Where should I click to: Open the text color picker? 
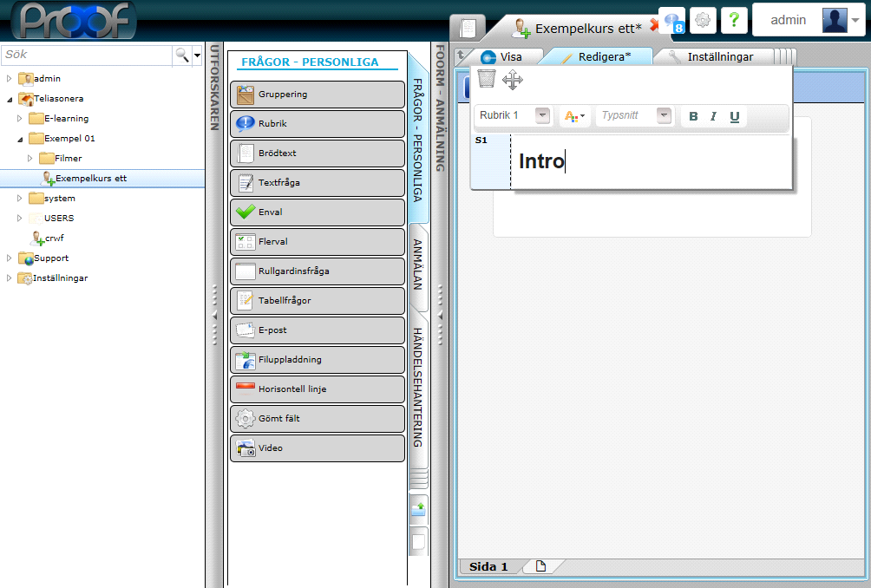574,116
